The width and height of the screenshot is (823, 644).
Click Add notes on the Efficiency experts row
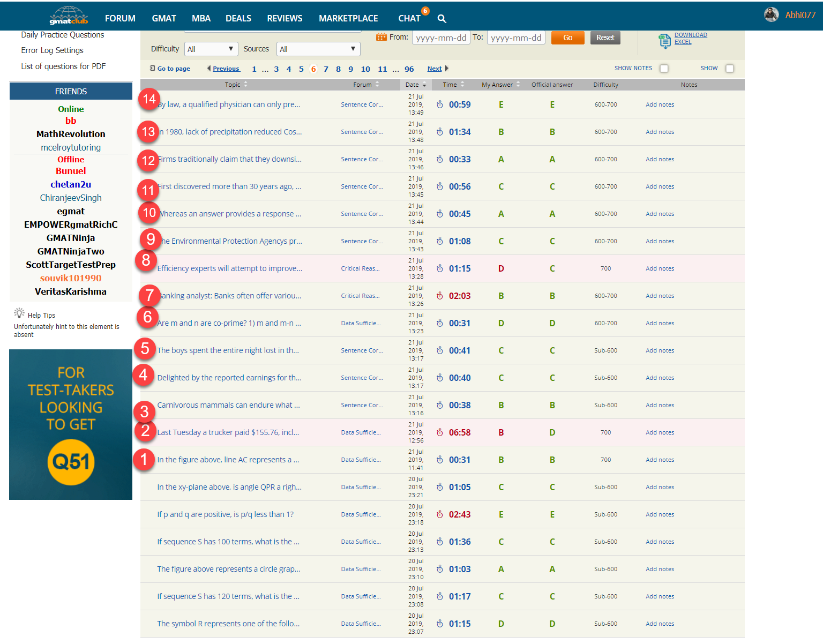660,268
